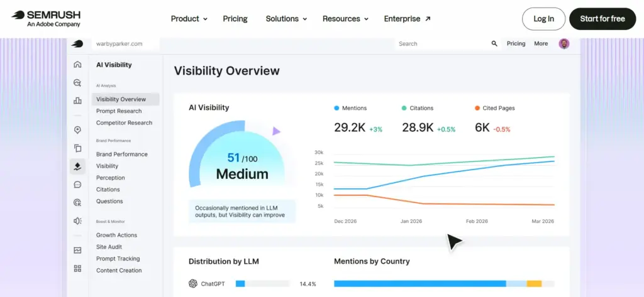This screenshot has height=297, width=644.
Task: Click dashboard Pricing link near search
Action: coord(516,43)
